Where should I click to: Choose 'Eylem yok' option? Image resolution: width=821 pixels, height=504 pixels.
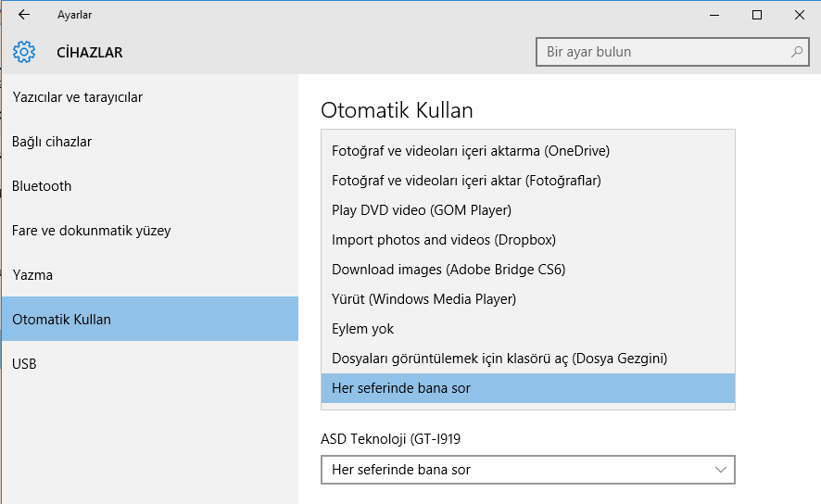pyautogui.click(x=528, y=329)
